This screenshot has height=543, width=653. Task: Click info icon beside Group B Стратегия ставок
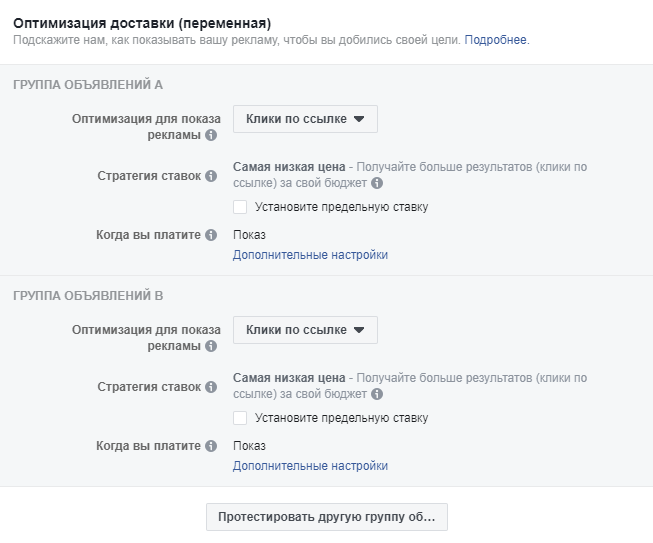(x=211, y=387)
